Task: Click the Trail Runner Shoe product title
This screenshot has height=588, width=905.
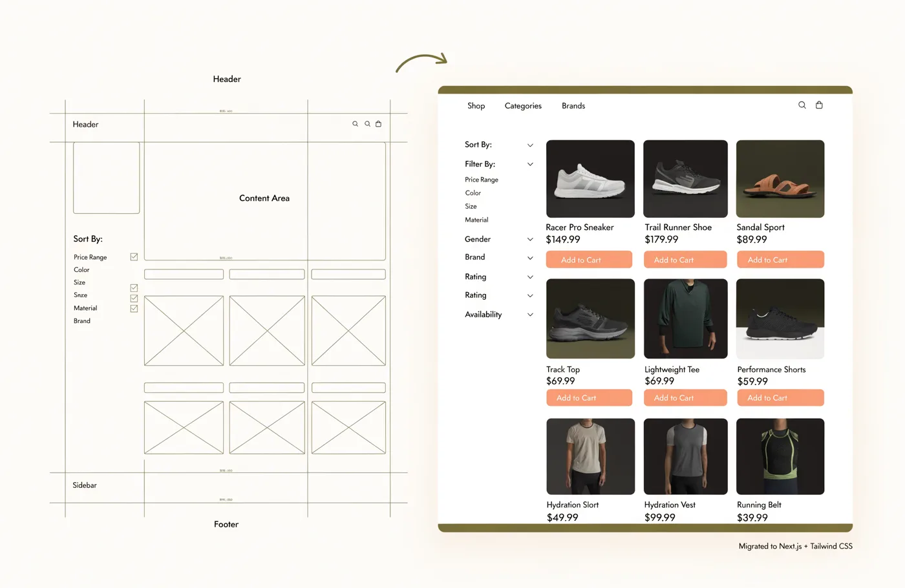Action: [678, 227]
